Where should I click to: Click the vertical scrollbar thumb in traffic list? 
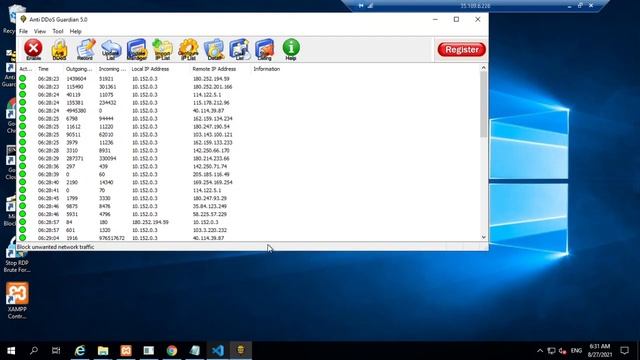(x=484, y=104)
